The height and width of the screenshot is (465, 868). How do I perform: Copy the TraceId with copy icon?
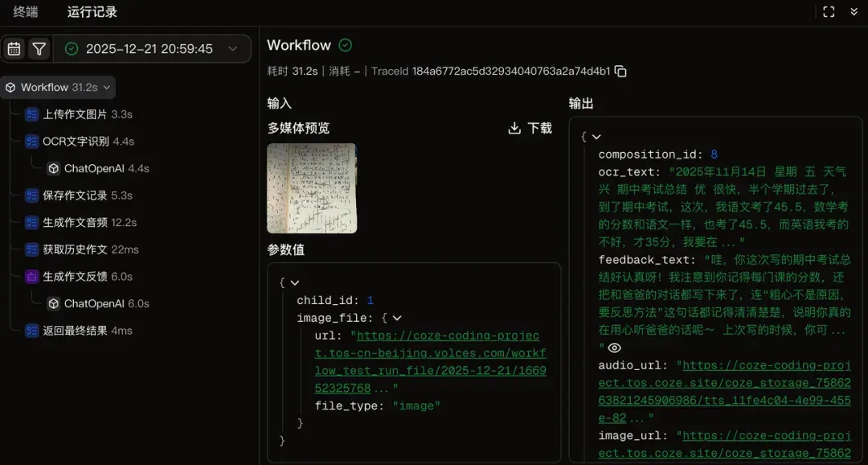620,72
